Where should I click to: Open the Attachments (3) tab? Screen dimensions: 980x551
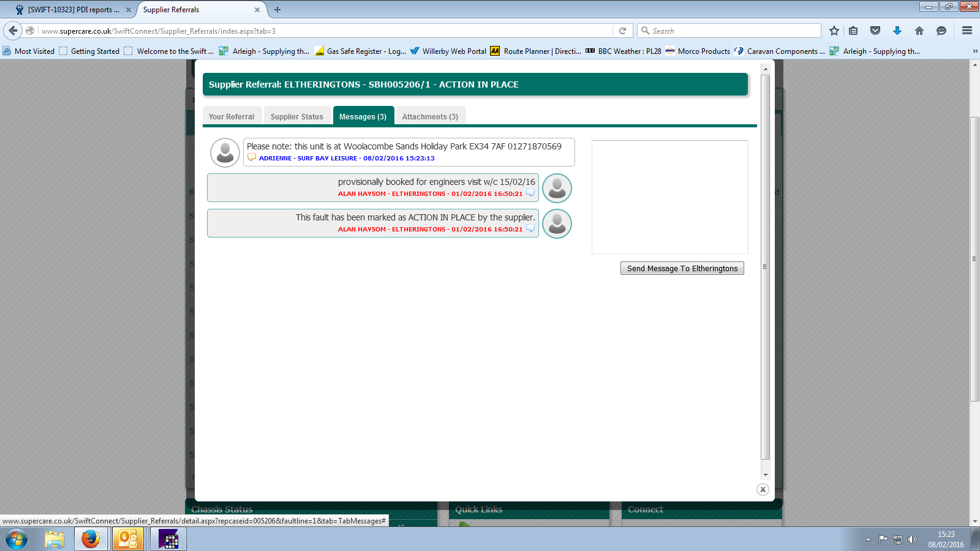coord(431,116)
